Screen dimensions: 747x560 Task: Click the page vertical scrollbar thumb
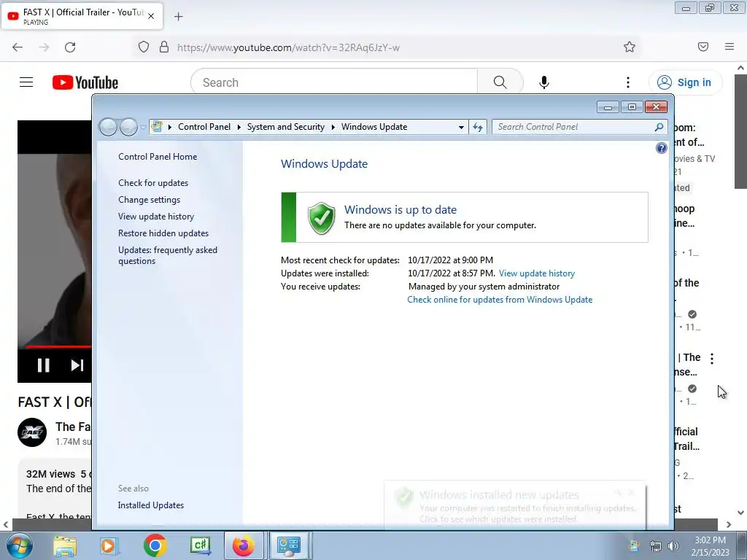tap(740, 131)
